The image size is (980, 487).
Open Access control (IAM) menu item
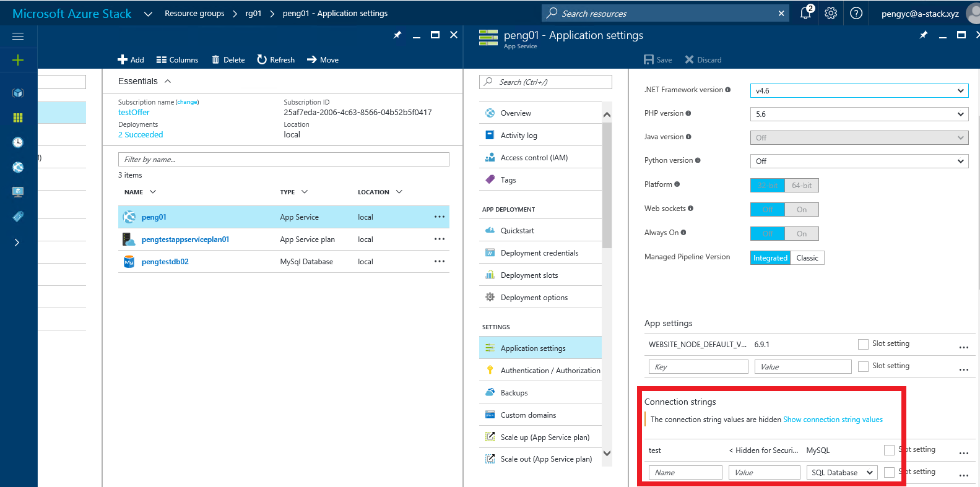pos(540,157)
